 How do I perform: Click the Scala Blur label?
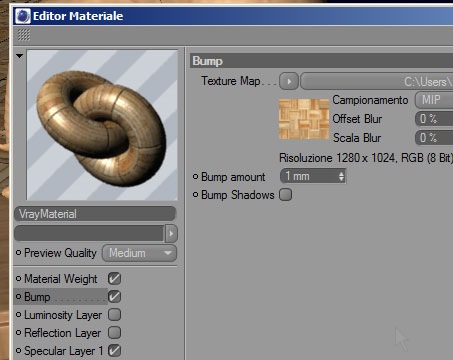click(x=357, y=138)
